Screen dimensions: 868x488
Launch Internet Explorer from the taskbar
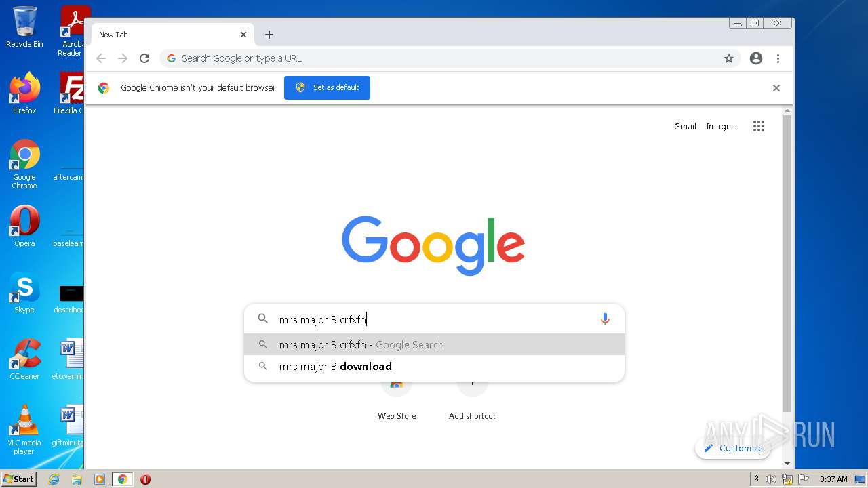54,479
